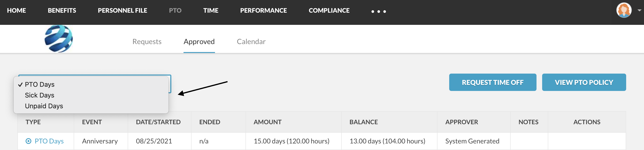Viewport: 644px width, 150px height.
Task: Open the PTO Days row link
Action: point(49,141)
